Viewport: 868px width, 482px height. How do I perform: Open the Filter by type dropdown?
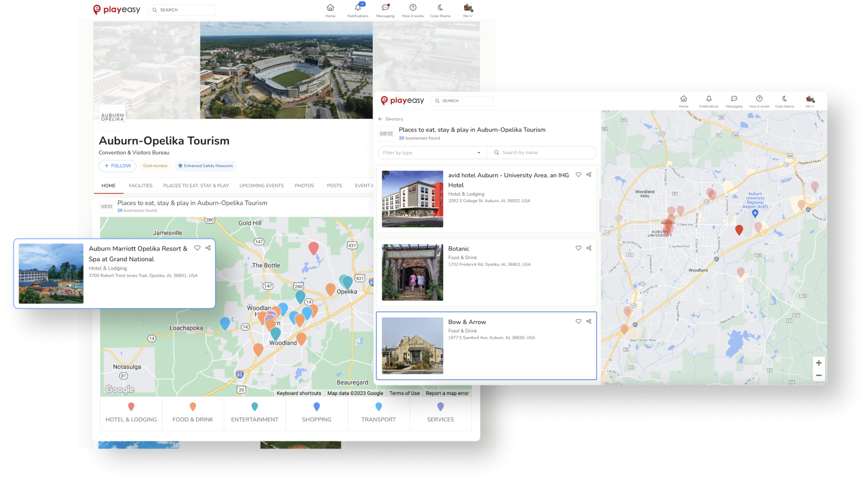[x=433, y=153]
